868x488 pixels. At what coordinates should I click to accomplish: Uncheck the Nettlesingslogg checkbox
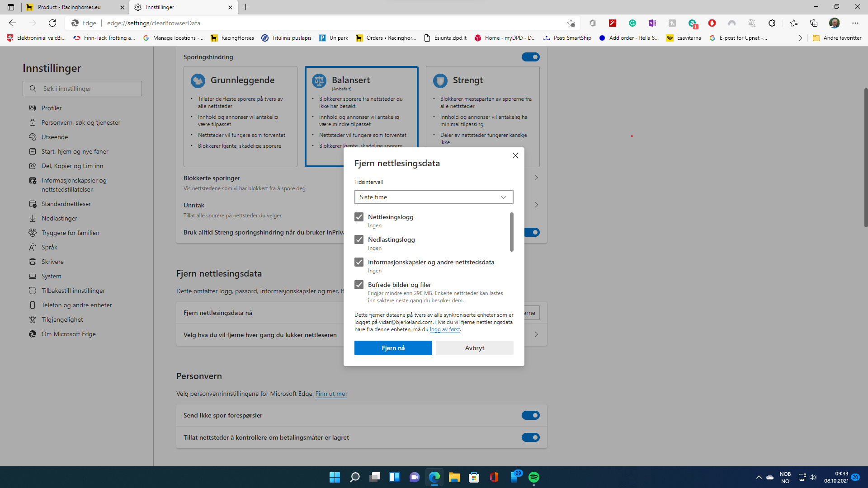359,217
